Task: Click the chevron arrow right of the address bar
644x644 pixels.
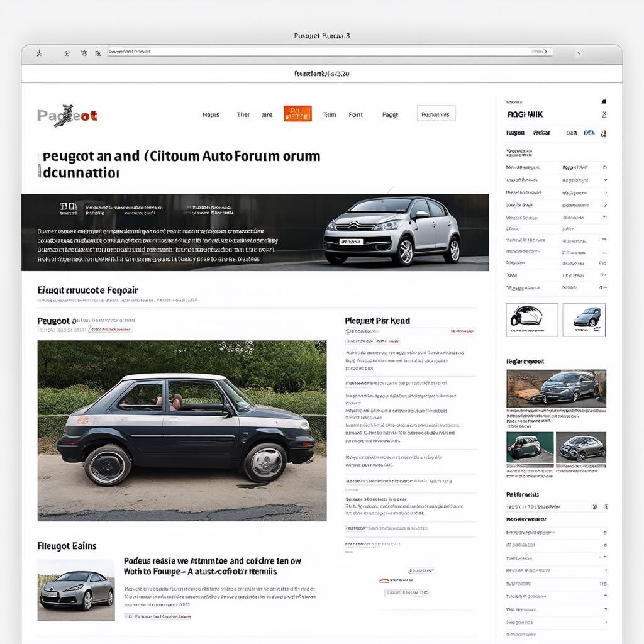Action: coord(579,53)
